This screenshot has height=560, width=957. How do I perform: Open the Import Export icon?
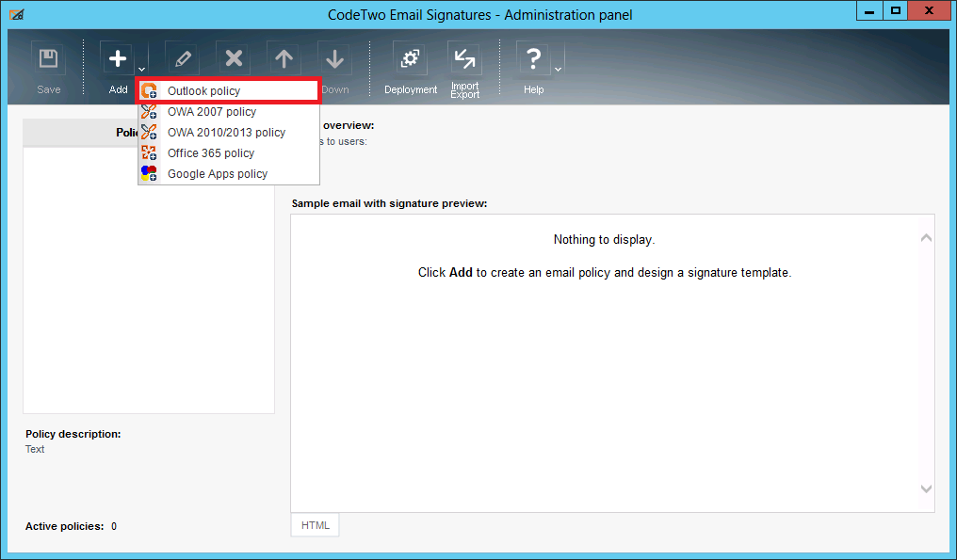(464, 59)
